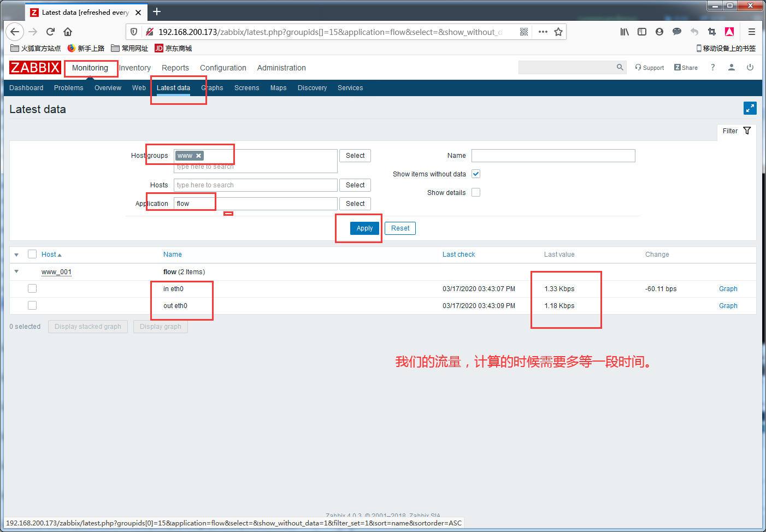Open the Reports menu
766x532 pixels.
[x=175, y=68]
